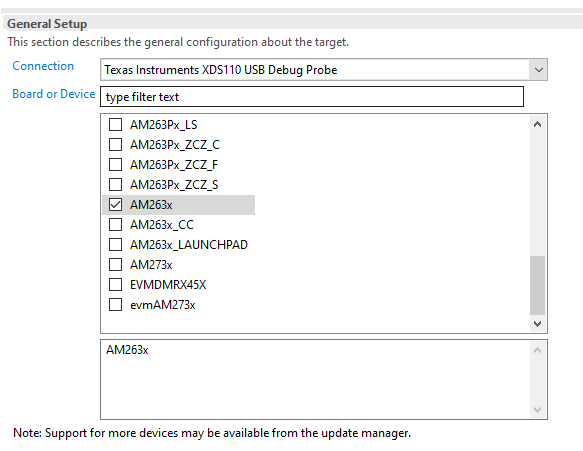Click the device list scrollbar thumb

(537, 285)
